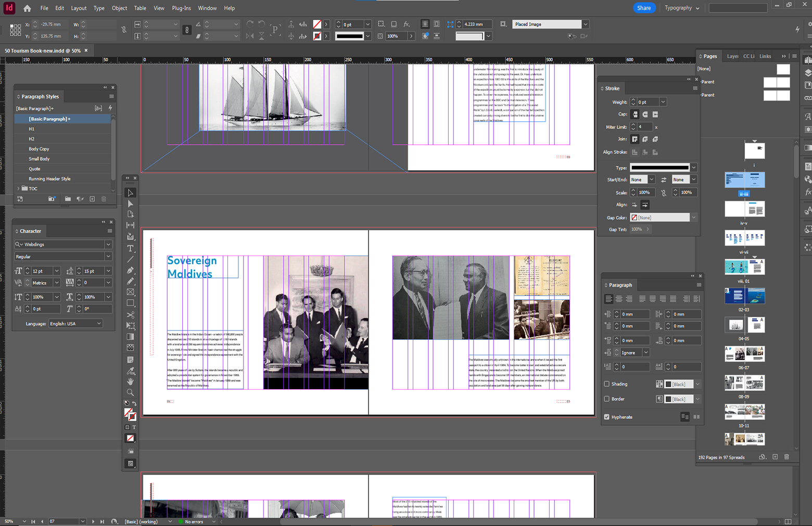This screenshot has width=812, height=526.
Task: Open the Object menu
Action: (x=119, y=8)
